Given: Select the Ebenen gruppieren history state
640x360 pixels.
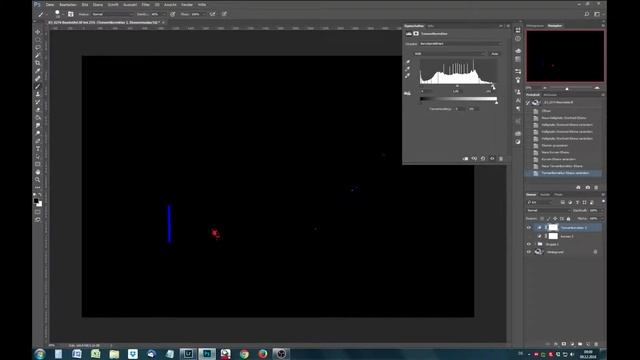Looking at the screenshot, I should [x=554, y=145].
